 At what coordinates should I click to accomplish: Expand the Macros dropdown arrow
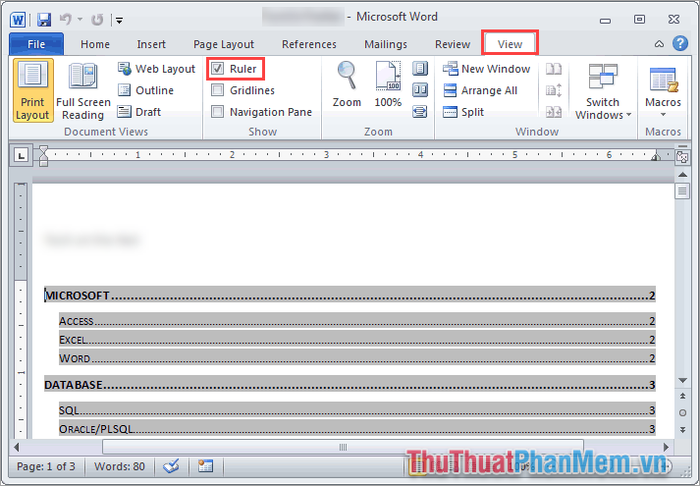point(663,115)
